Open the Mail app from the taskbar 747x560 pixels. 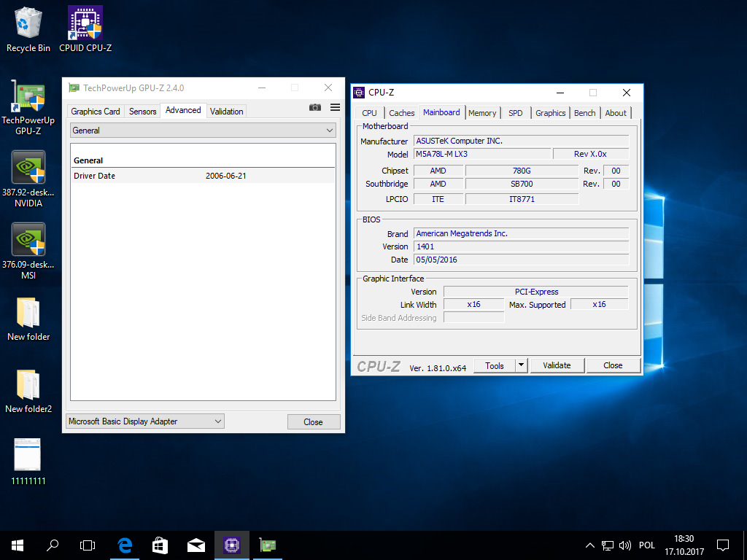[196, 545]
